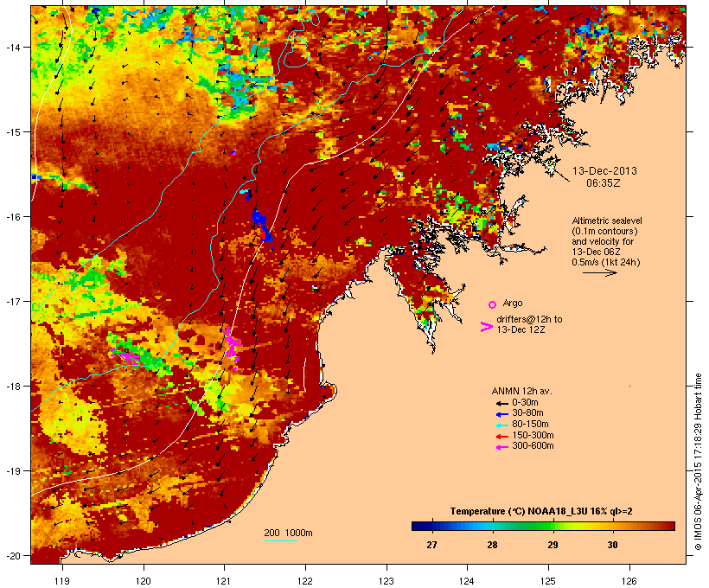
Task: Select the magenta 300-600m arrow legend icon
Action: pos(501,447)
